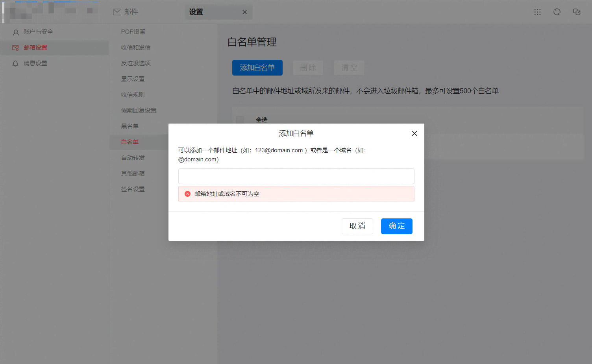Viewport: 592px width, 364px height.
Task: Click the red mailbox icon beside 邮箱设置
Action: click(15, 48)
